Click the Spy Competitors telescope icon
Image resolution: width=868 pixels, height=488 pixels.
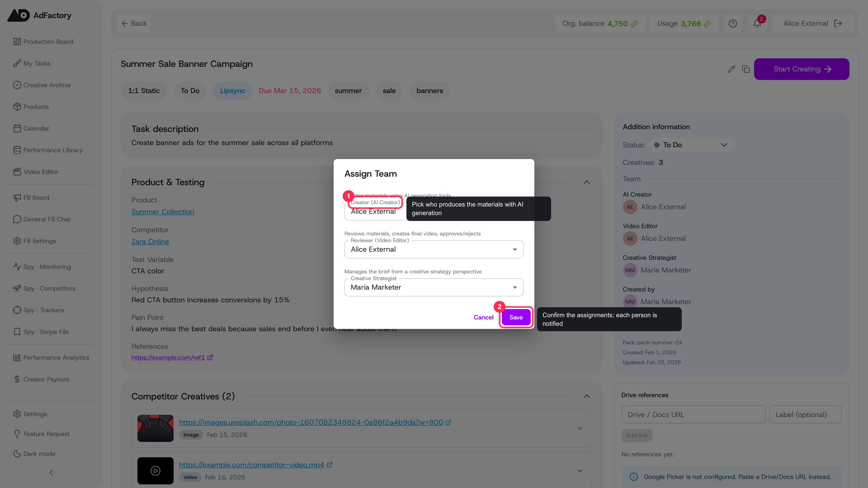coord(17,289)
